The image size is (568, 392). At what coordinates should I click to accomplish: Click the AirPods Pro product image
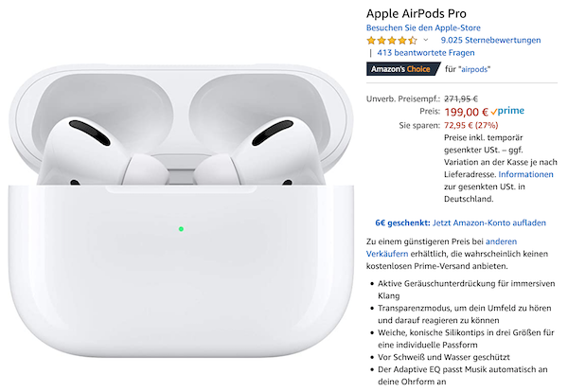click(181, 211)
